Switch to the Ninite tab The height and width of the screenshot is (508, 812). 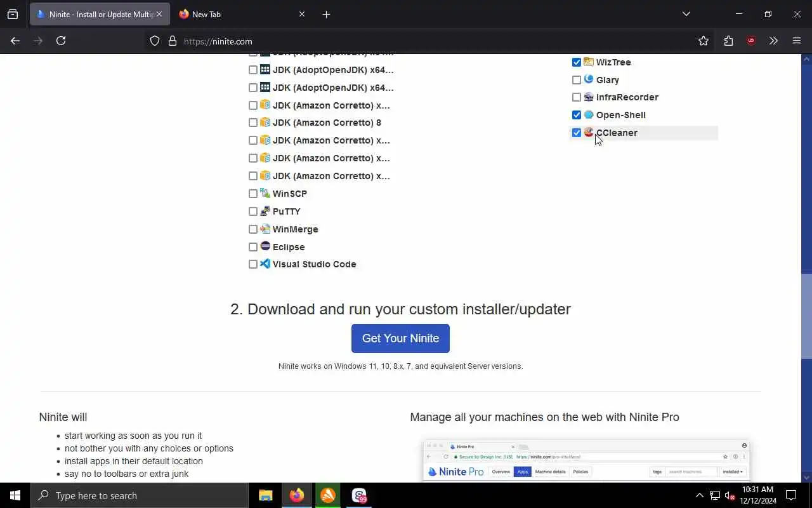coord(100,14)
